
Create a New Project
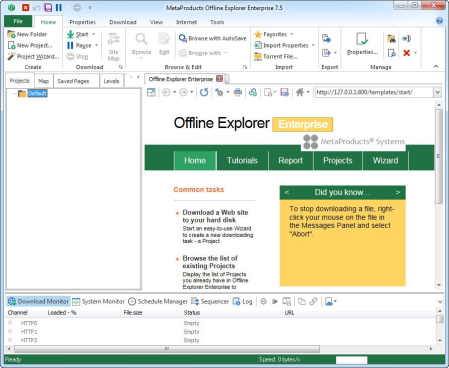[30, 45]
